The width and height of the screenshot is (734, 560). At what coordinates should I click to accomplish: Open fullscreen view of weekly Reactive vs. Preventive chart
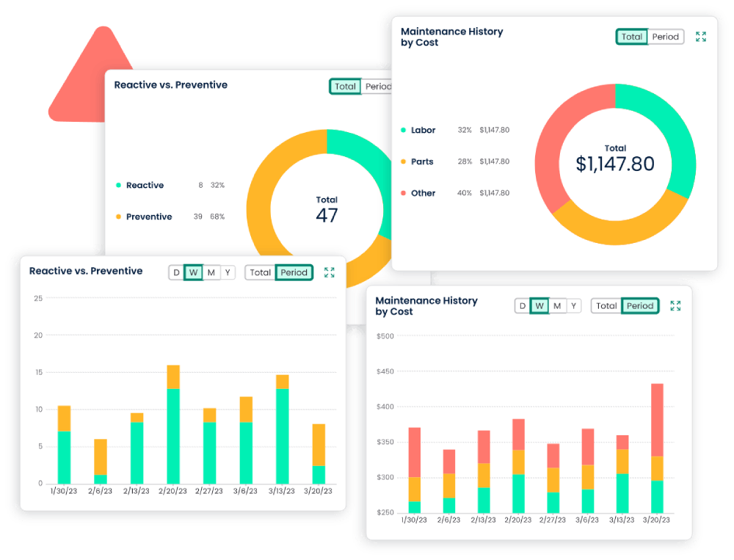[329, 272]
